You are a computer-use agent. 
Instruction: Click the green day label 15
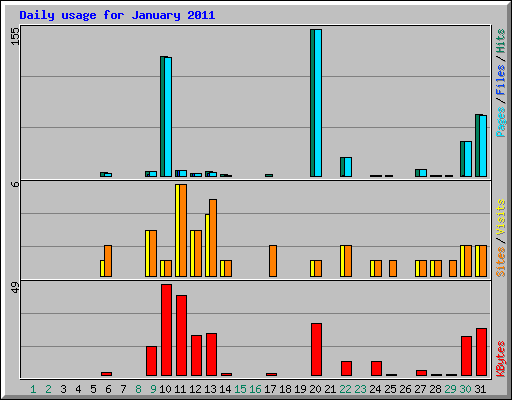240,389
